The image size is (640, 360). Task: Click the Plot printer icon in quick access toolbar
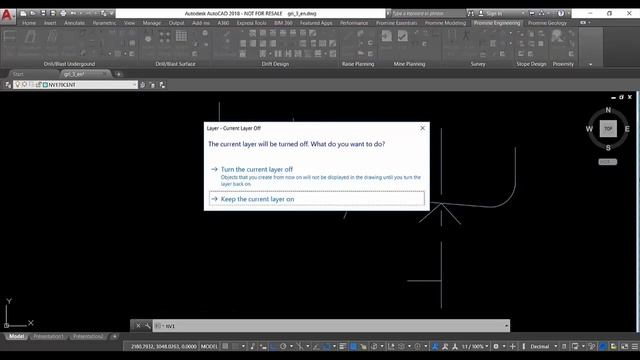click(63, 13)
